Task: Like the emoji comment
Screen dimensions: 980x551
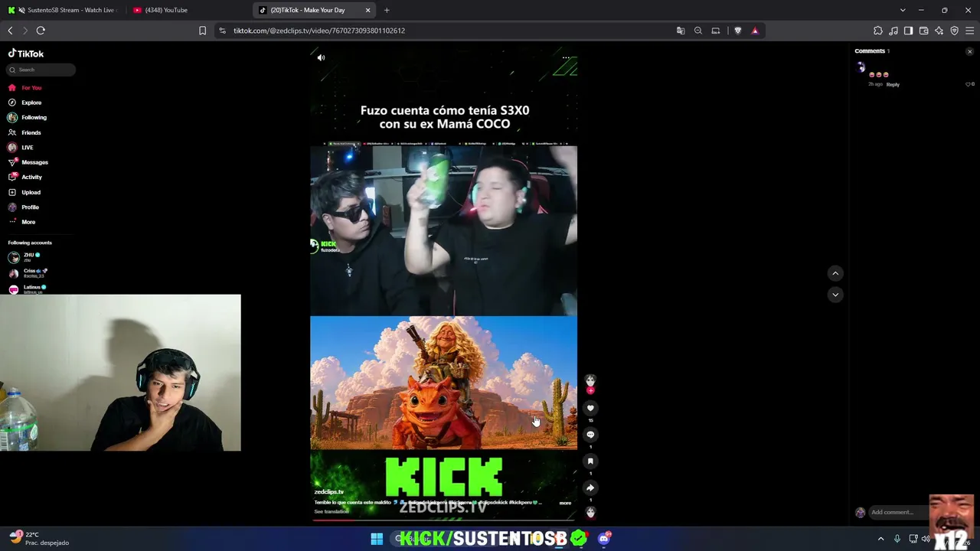Action: (x=969, y=84)
